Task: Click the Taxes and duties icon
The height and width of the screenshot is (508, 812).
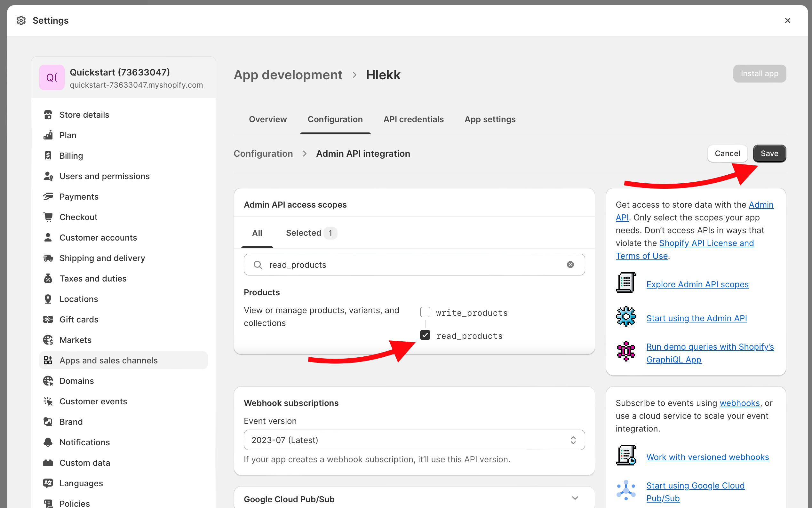Action: click(48, 279)
